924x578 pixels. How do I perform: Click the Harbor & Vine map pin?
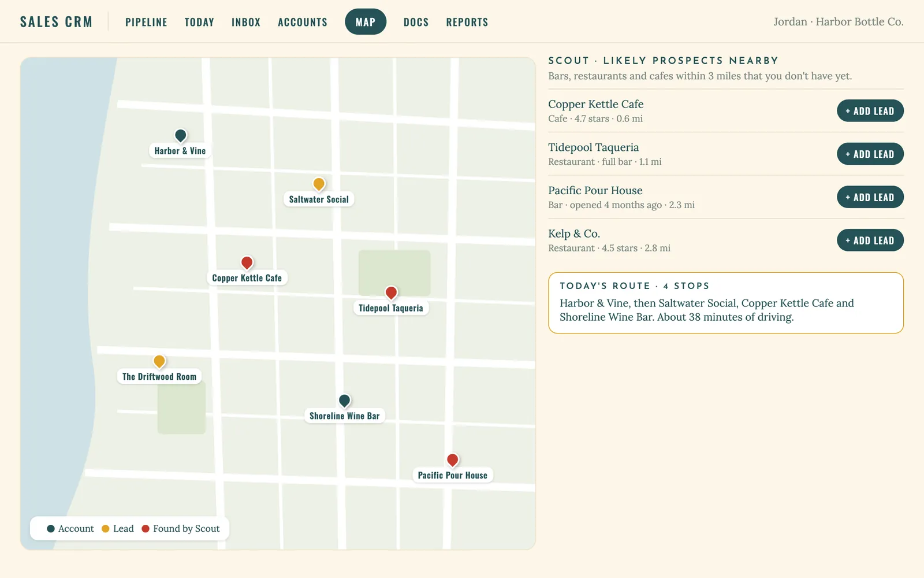180,135
